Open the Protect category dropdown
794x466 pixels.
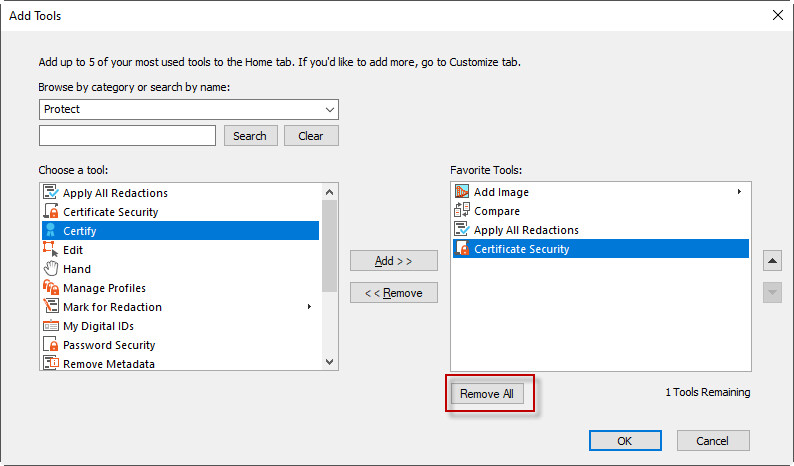coord(329,109)
